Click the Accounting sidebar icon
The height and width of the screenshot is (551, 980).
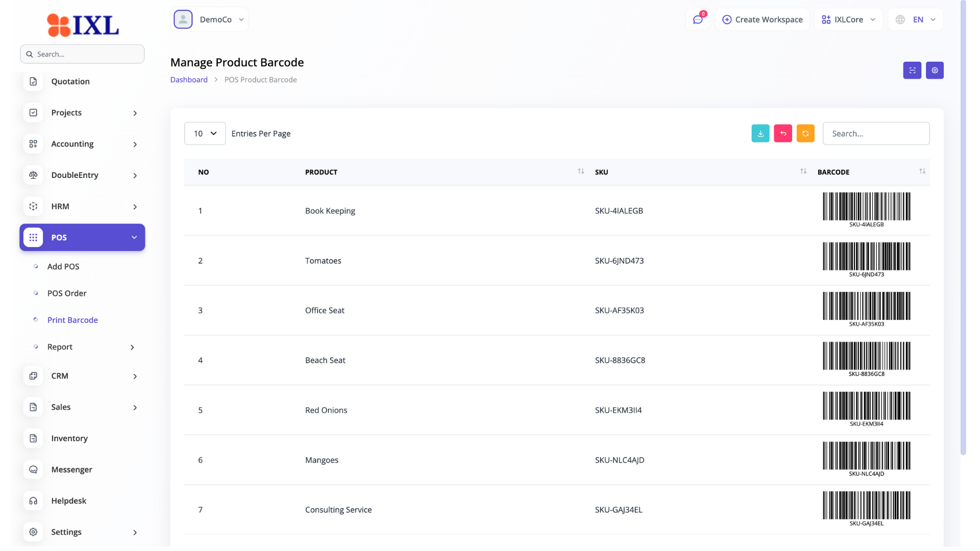(x=33, y=144)
